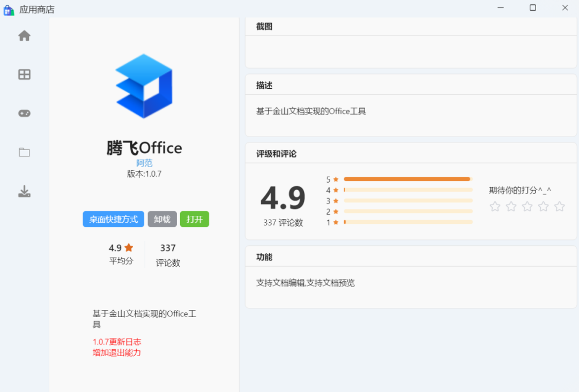The height and width of the screenshot is (392, 579).
Task: Click the blue 腾飞Office app logo
Action: (144, 86)
